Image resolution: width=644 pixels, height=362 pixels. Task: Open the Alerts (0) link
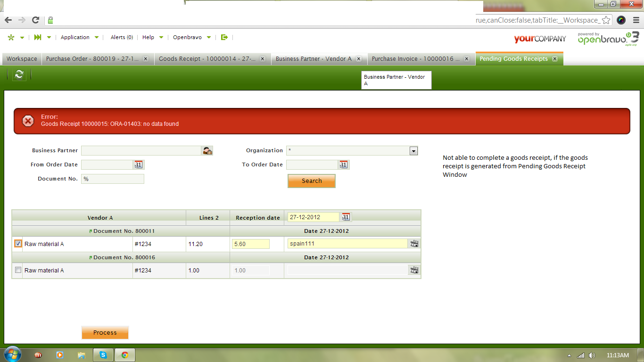[x=122, y=37]
